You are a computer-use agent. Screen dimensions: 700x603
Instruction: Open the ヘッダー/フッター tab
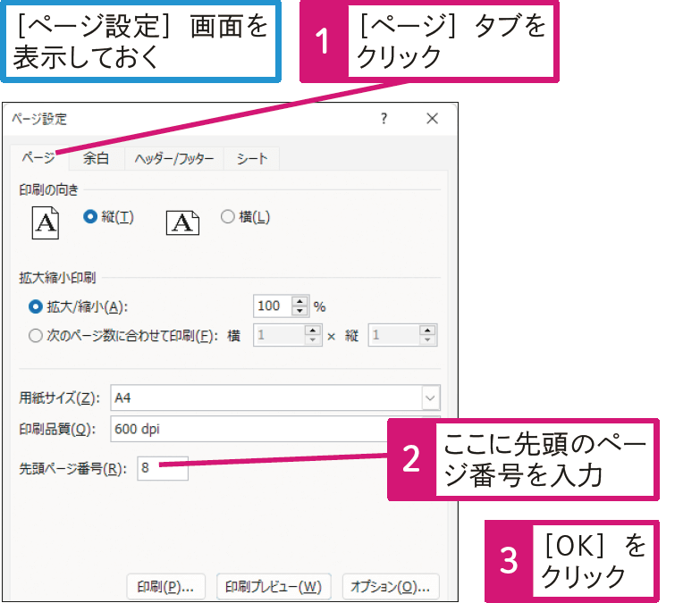[174, 158]
